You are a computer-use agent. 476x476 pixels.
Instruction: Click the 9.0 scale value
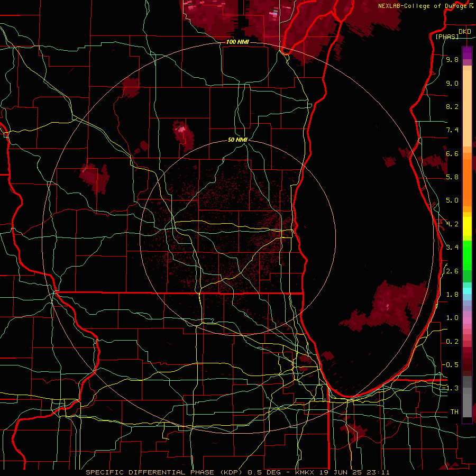(452, 84)
